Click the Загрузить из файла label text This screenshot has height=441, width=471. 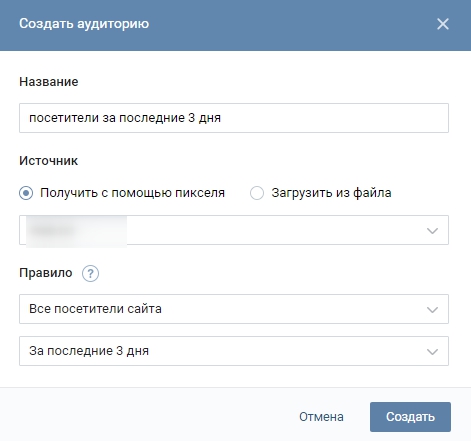331,193
